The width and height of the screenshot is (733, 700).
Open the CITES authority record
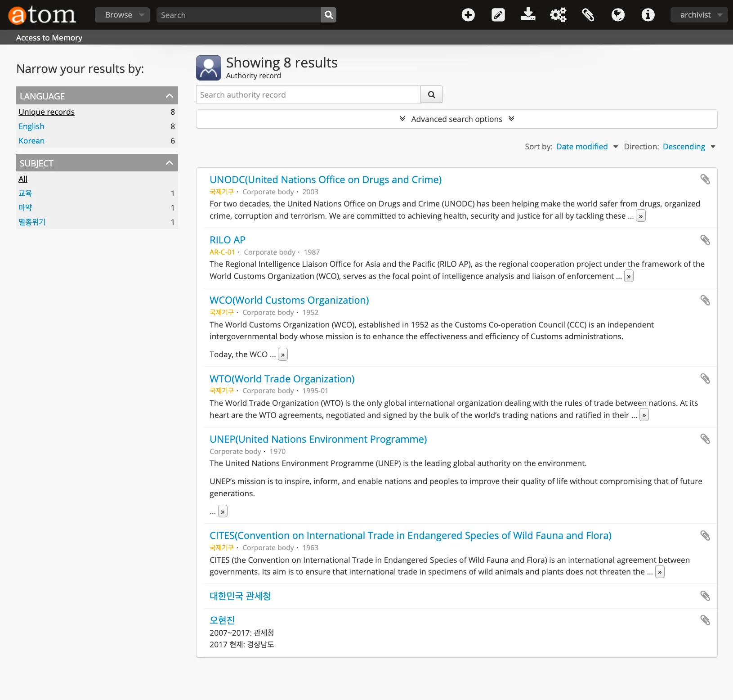pyautogui.click(x=411, y=535)
